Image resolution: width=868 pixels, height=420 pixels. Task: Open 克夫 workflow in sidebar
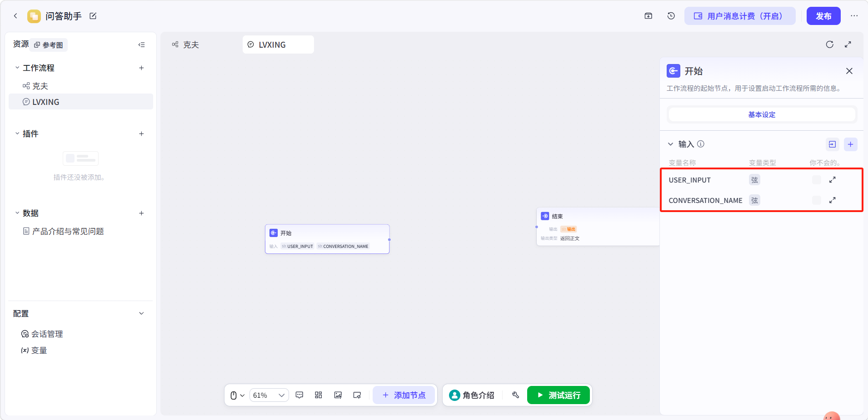pos(81,86)
